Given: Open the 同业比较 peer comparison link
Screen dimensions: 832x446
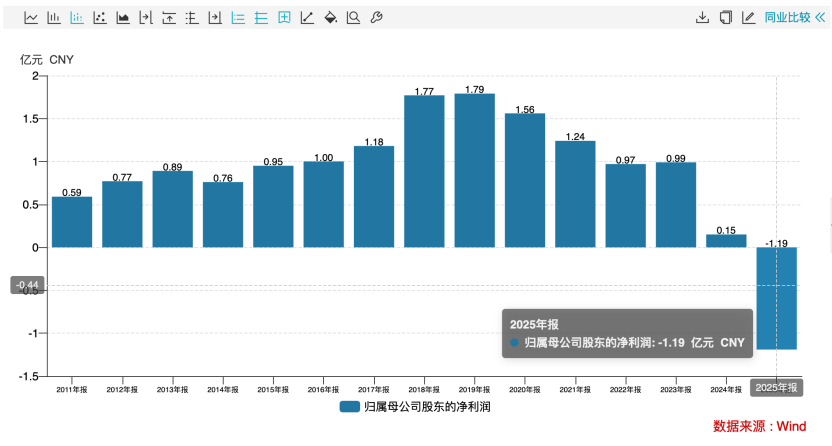Looking at the screenshot, I should pyautogui.click(x=787, y=18).
